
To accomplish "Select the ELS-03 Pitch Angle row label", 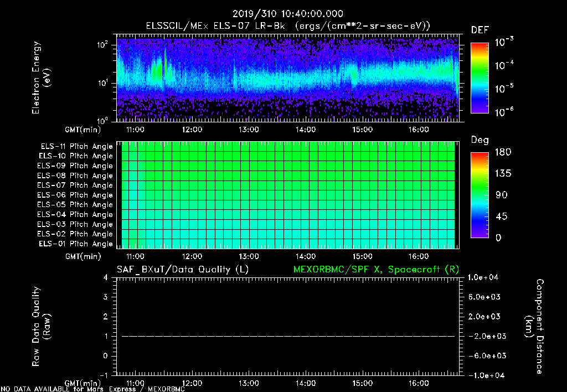I will tap(75, 224).
